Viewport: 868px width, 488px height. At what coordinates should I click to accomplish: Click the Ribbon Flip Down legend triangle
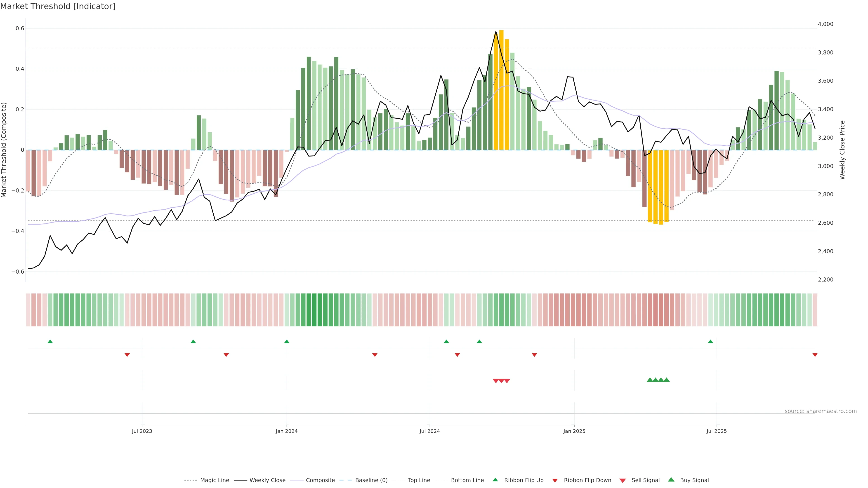(x=555, y=481)
